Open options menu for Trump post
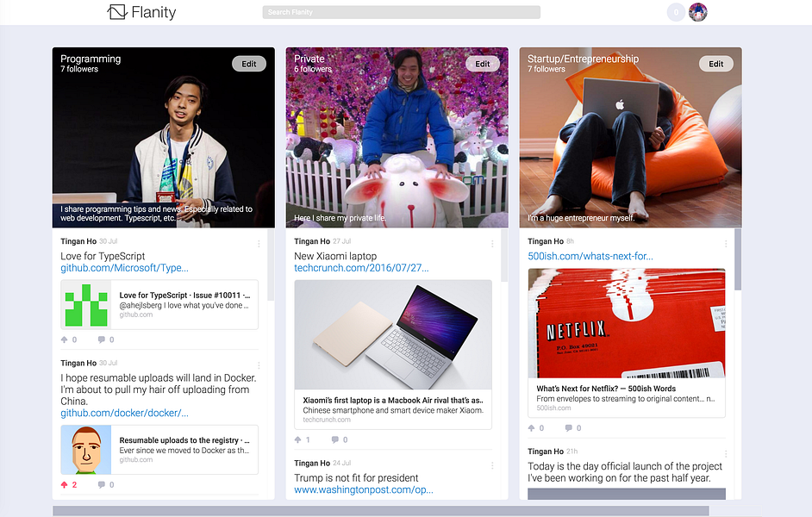The height and width of the screenshot is (517, 812). [492, 465]
